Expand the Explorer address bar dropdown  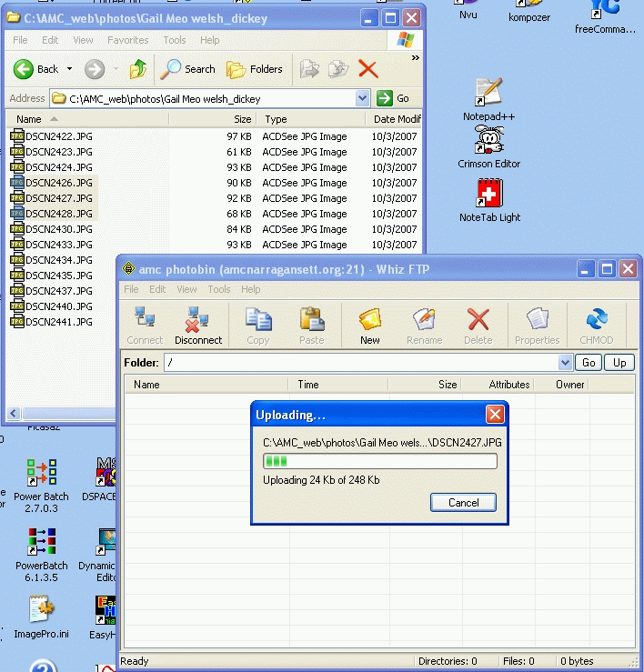[362, 98]
